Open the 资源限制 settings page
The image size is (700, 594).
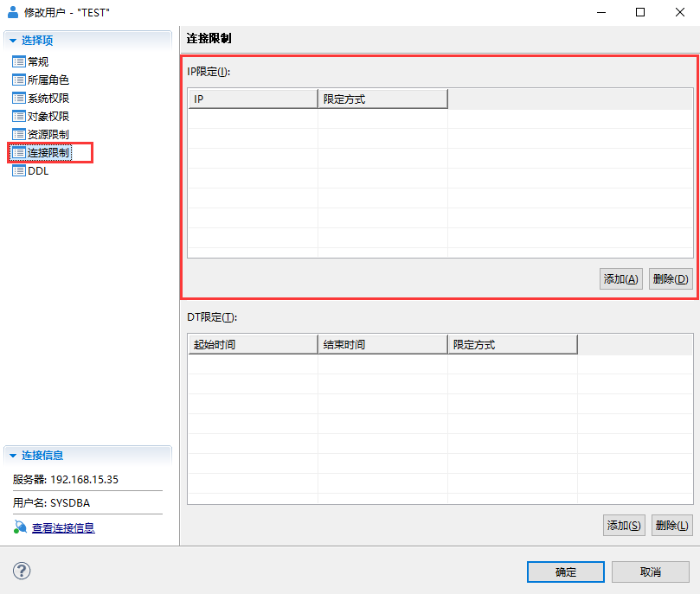coord(48,134)
